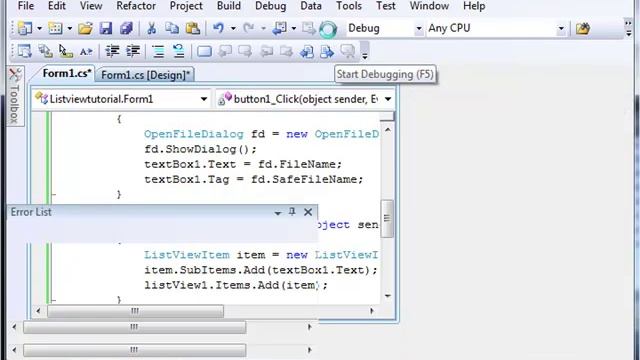
Task: Switch to the Form1.cs [Design]* tab
Action: point(145,75)
